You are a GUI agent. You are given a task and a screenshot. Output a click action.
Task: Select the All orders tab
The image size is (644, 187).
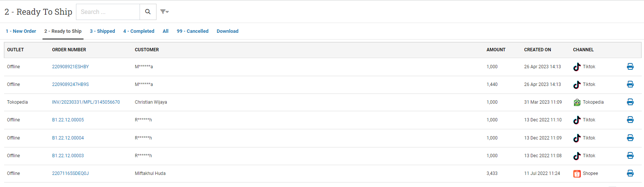coord(166,31)
